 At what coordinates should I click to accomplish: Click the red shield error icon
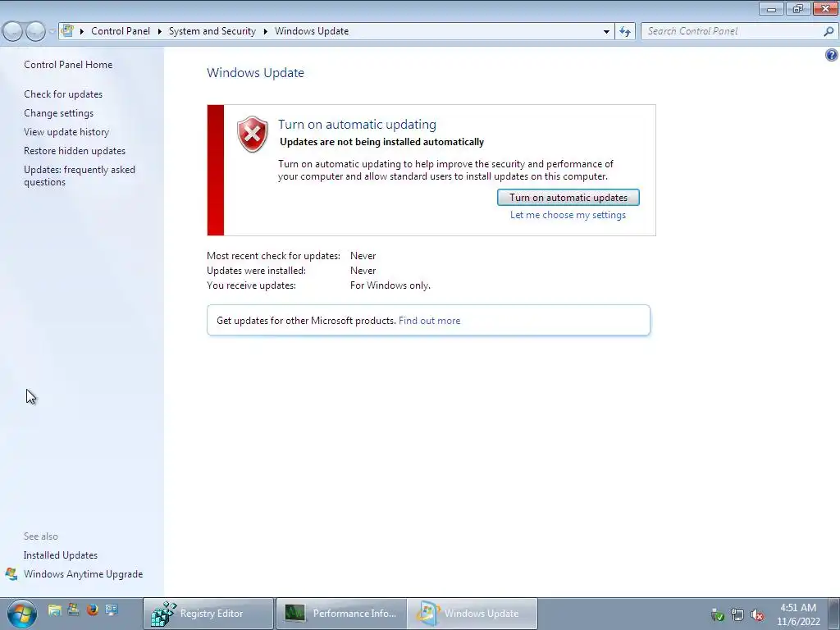[x=253, y=134]
